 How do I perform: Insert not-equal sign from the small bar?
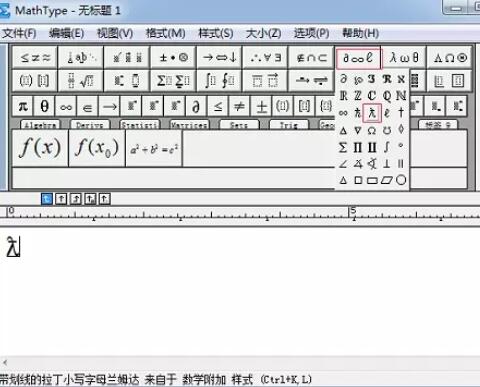[x=239, y=107]
